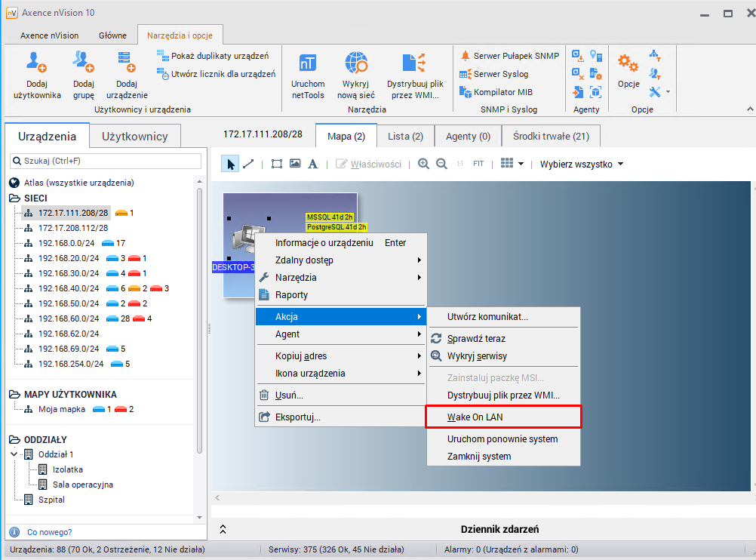Click Wykryj nową sieć icon
The height and width of the screenshot is (560, 756).
tap(355, 63)
